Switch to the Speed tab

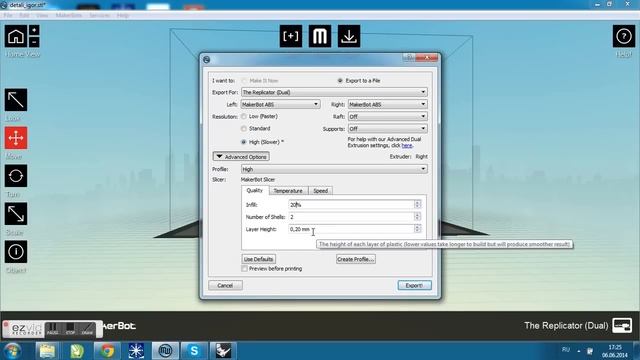pos(320,191)
